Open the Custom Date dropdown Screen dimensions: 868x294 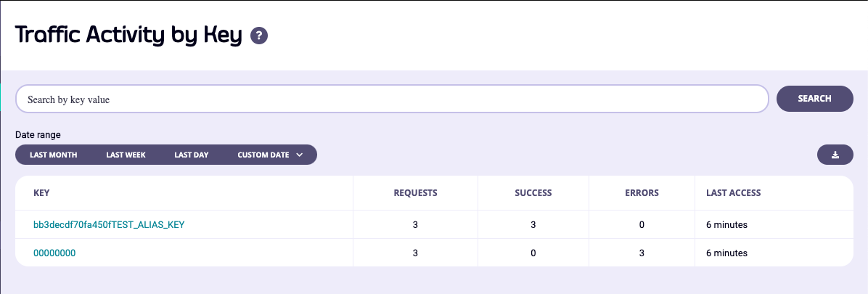(x=263, y=155)
